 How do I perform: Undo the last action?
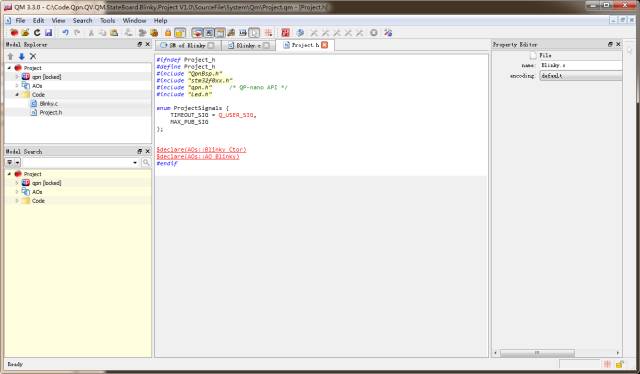pyautogui.click(x=65, y=33)
